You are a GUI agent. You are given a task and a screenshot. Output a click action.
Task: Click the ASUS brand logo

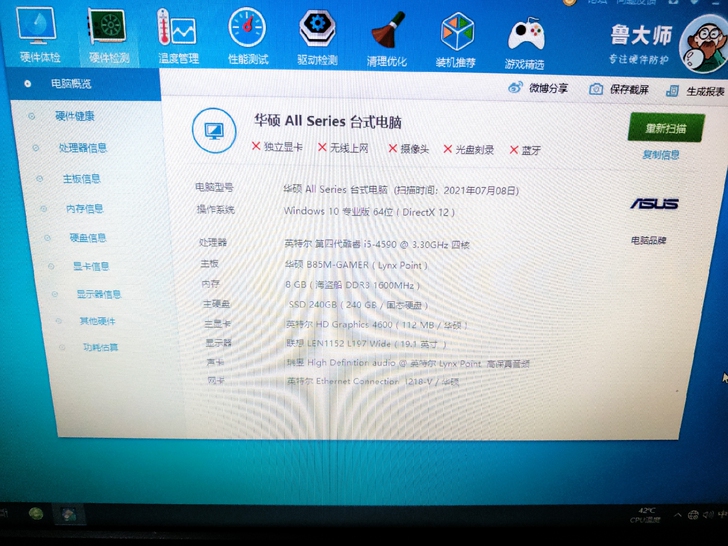click(655, 203)
